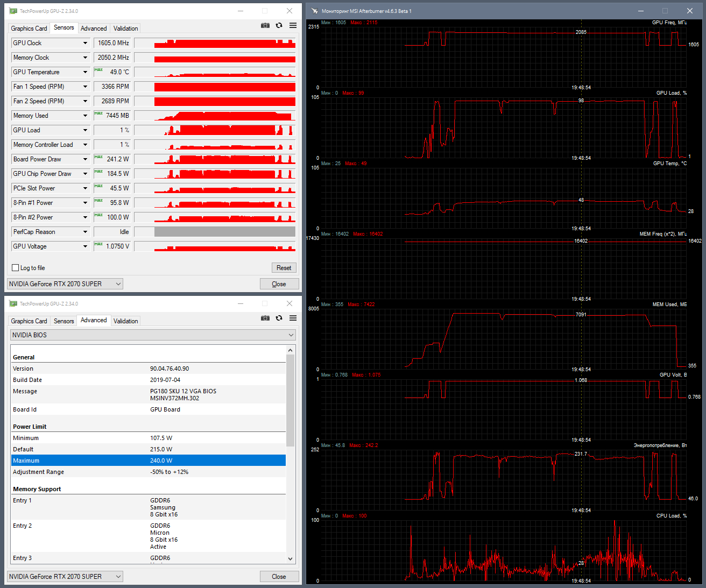Click the Memory Clock value 2050.2 MHz
706x588 pixels.
[112, 58]
